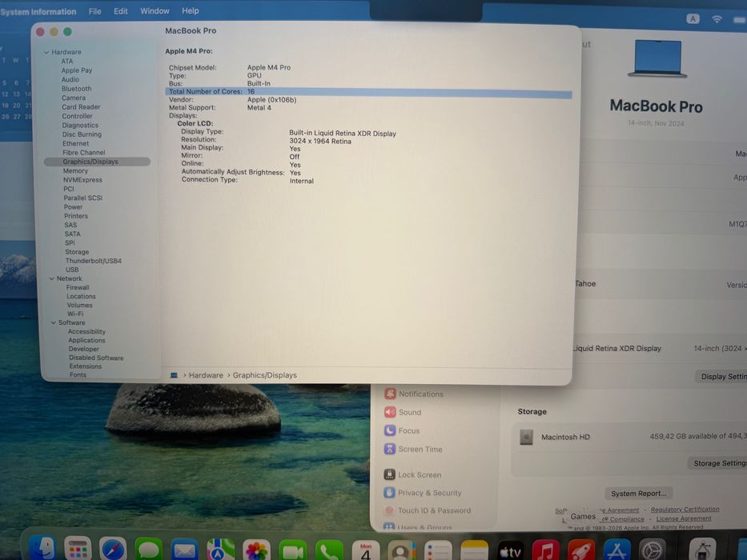Open Music from the dock

545,551
